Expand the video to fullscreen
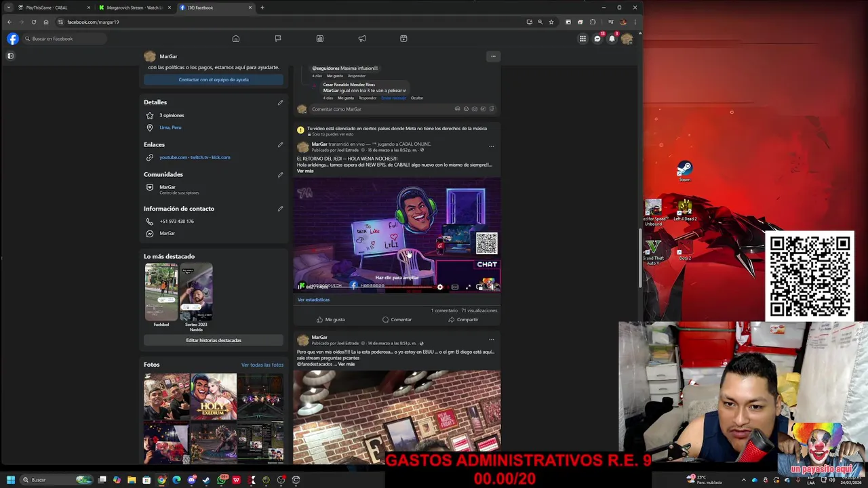This screenshot has height=488, width=868. (x=468, y=287)
